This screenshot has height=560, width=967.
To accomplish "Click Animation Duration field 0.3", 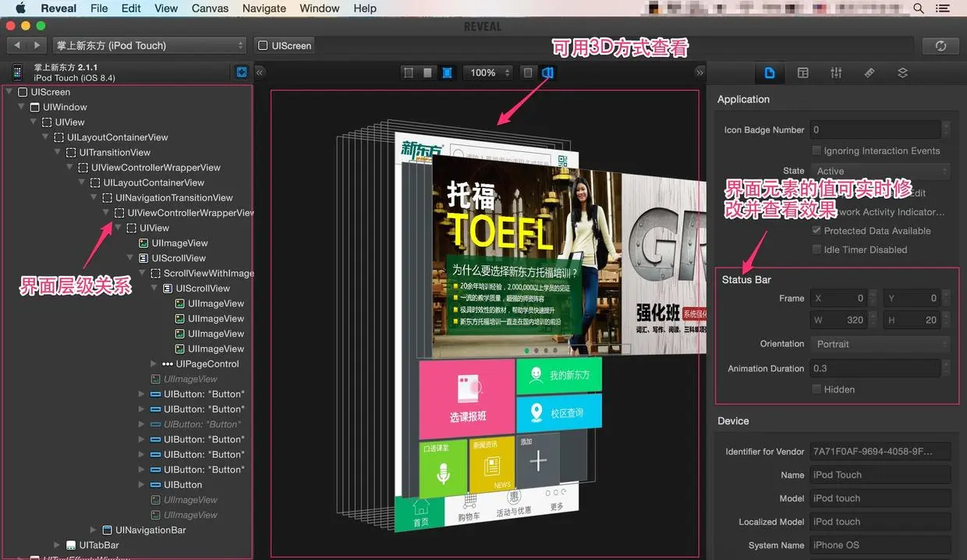I will (x=875, y=368).
